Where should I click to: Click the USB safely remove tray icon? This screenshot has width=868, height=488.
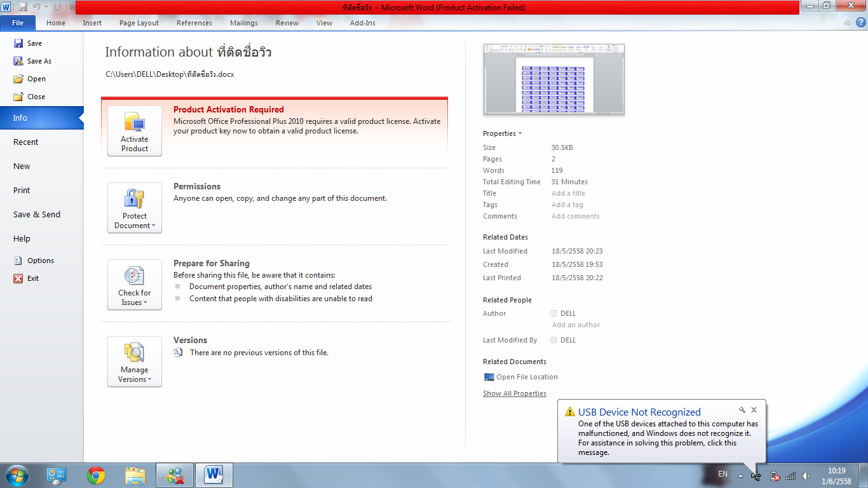pyautogui.click(x=756, y=476)
